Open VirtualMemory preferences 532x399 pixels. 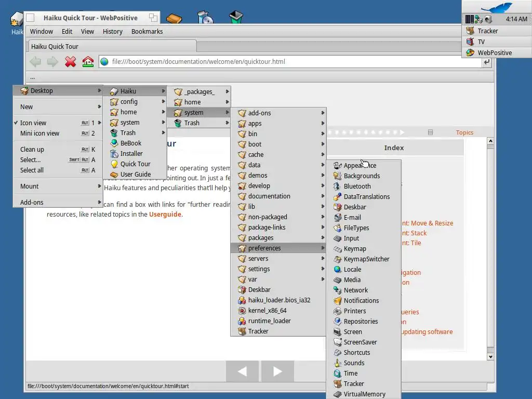[364, 394]
